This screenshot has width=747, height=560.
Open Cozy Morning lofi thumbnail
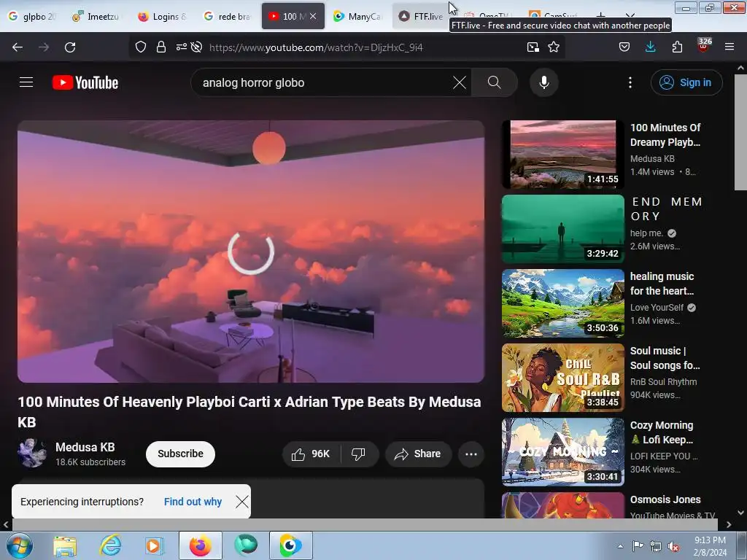562,451
